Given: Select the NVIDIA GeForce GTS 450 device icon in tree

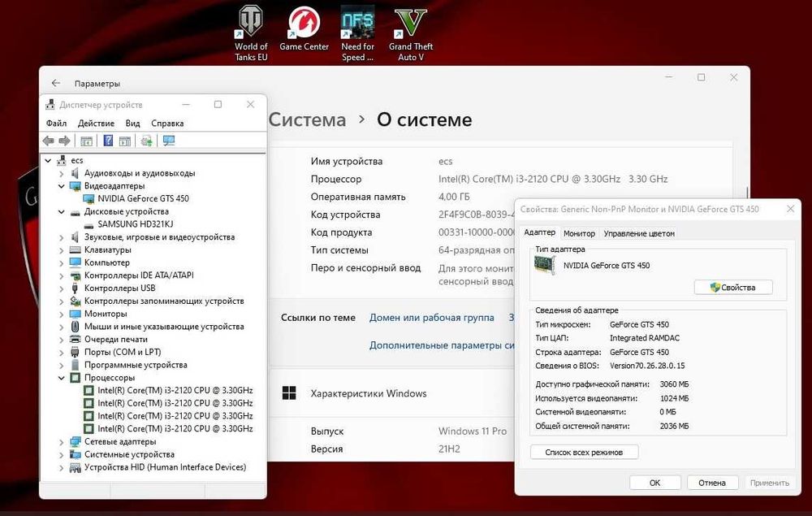Looking at the screenshot, I should pyautogui.click(x=89, y=198).
